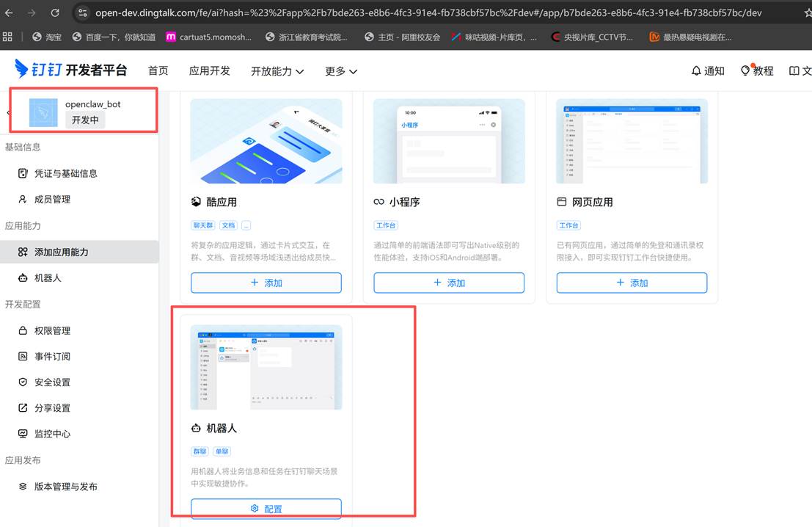Click the 机器人 sidebar robot icon
Image resolution: width=812 pixels, height=527 pixels.
[23, 277]
